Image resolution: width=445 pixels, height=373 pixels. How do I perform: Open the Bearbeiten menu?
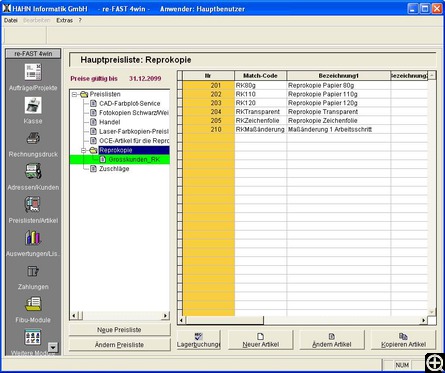coord(37,21)
